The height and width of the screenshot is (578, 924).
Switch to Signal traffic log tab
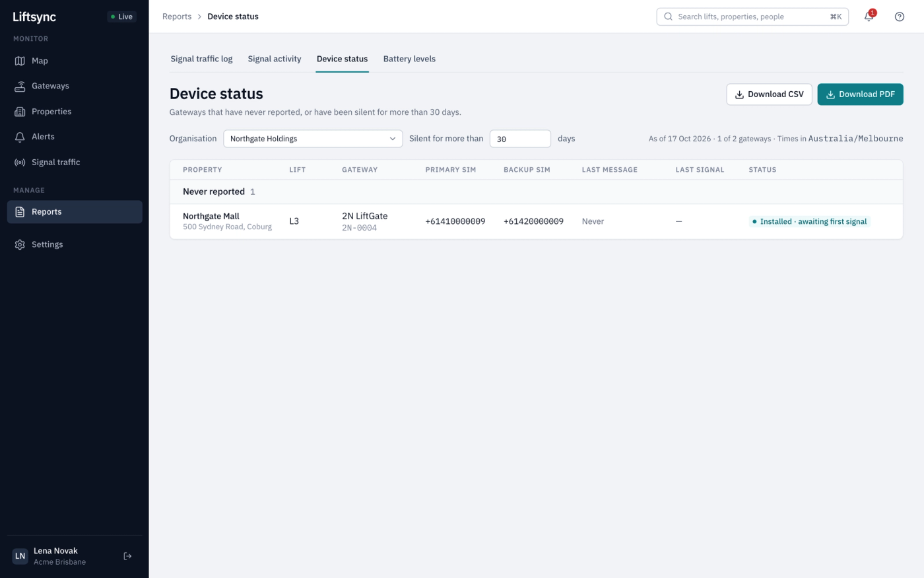(201, 59)
